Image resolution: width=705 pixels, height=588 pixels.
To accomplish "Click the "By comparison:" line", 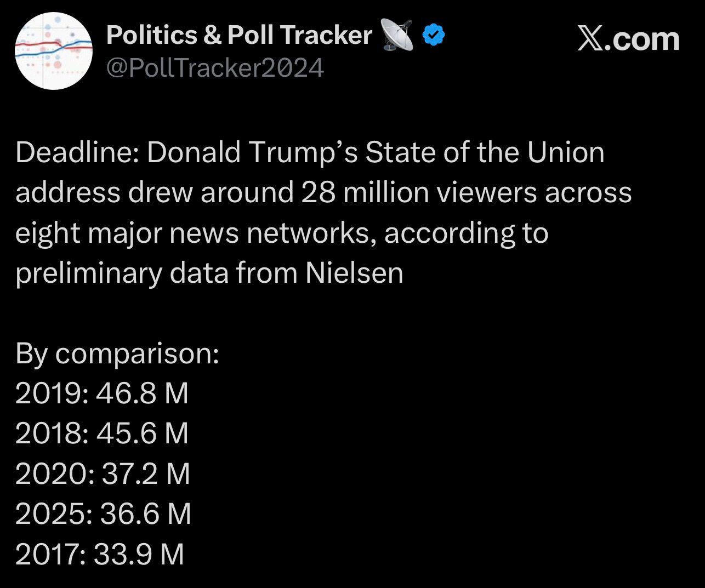I will point(117,353).
